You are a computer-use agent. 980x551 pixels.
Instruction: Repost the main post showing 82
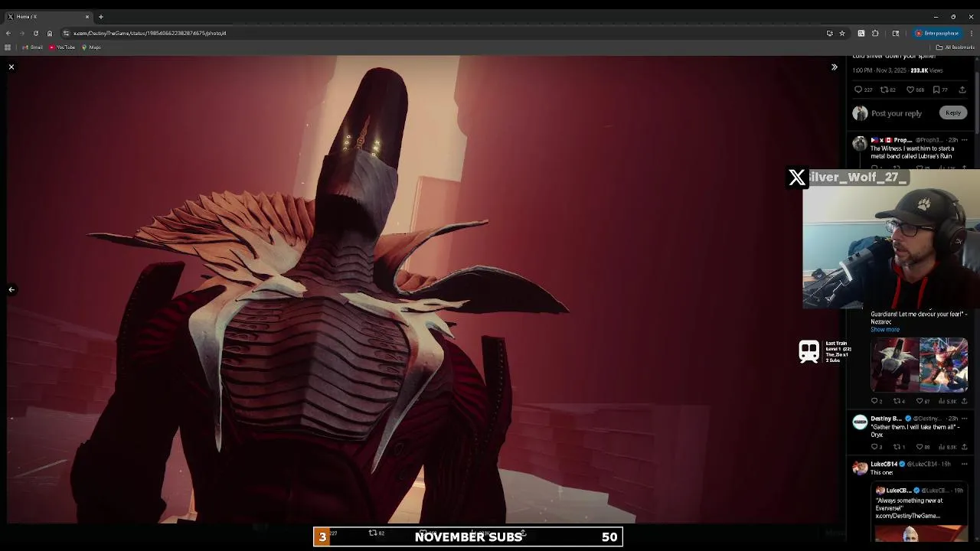click(x=888, y=90)
